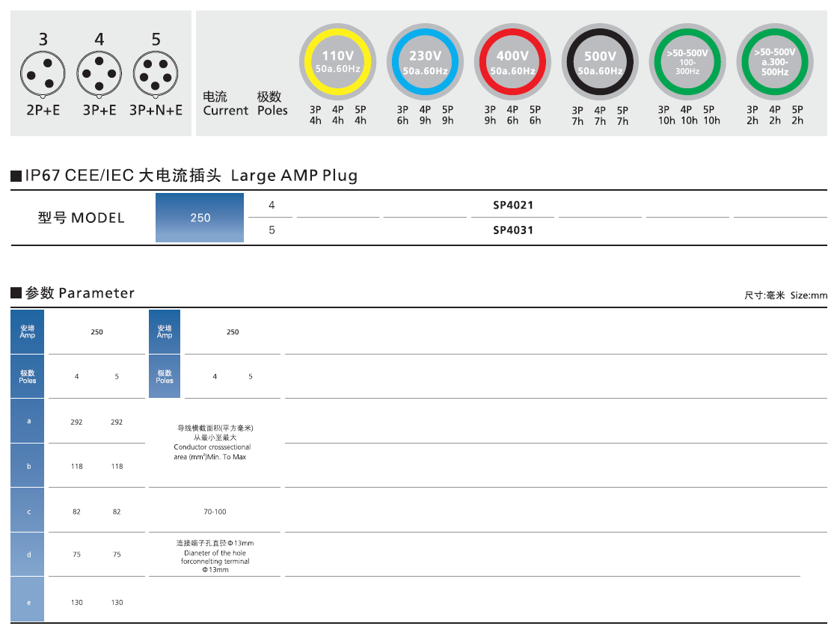Select model number SP4031
This screenshot has height=638, width=840.
(x=513, y=230)
